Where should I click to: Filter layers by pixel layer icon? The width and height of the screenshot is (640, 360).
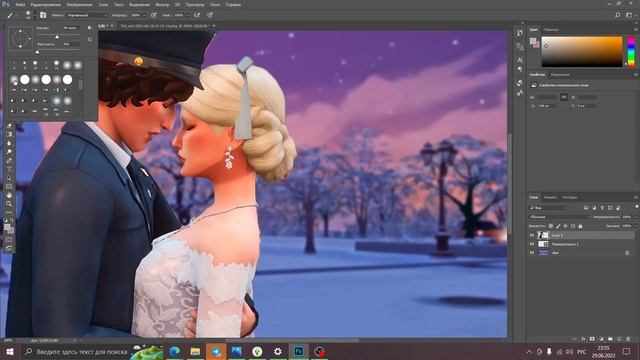coord(586,208)
